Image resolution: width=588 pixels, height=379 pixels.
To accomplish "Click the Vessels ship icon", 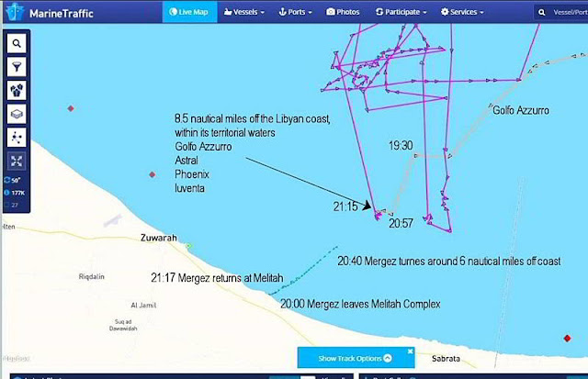I will [228, 12].
